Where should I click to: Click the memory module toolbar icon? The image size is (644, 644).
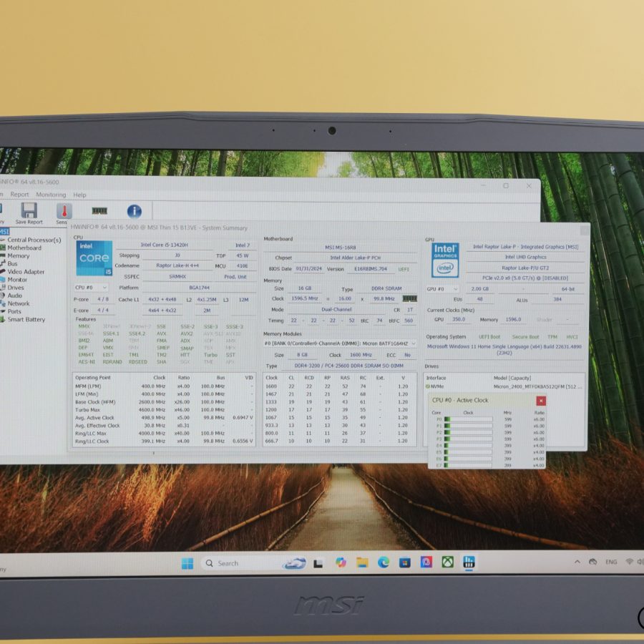pyautogui.click(x=99, y=211)
